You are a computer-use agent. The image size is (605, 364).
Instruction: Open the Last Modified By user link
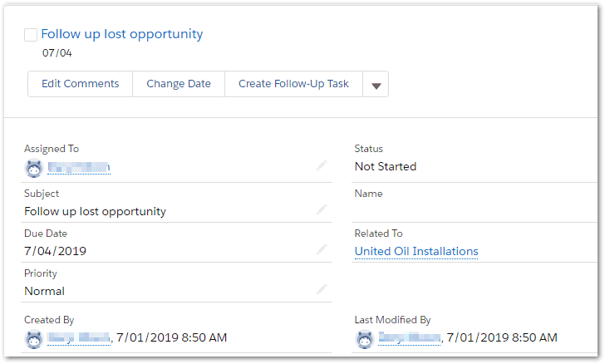click(x=409, y=338)
